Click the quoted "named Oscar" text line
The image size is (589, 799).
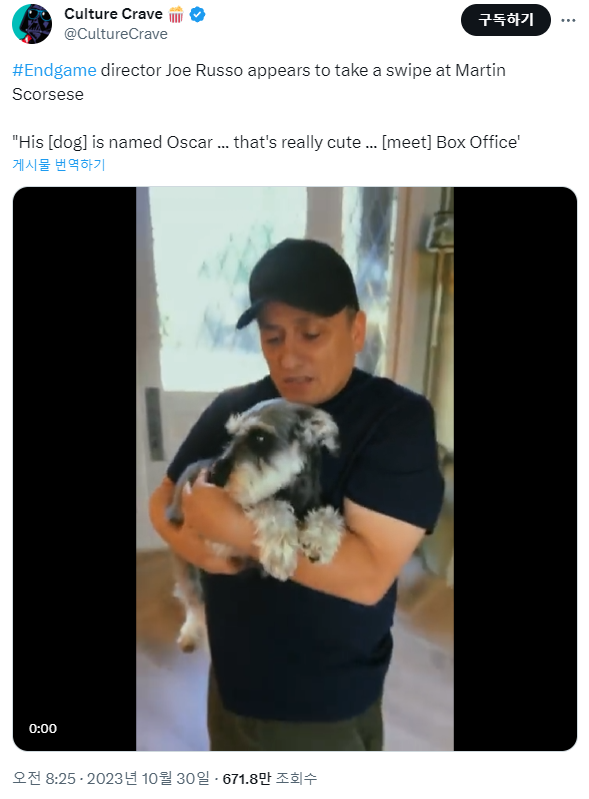click(x=266, y=142)
